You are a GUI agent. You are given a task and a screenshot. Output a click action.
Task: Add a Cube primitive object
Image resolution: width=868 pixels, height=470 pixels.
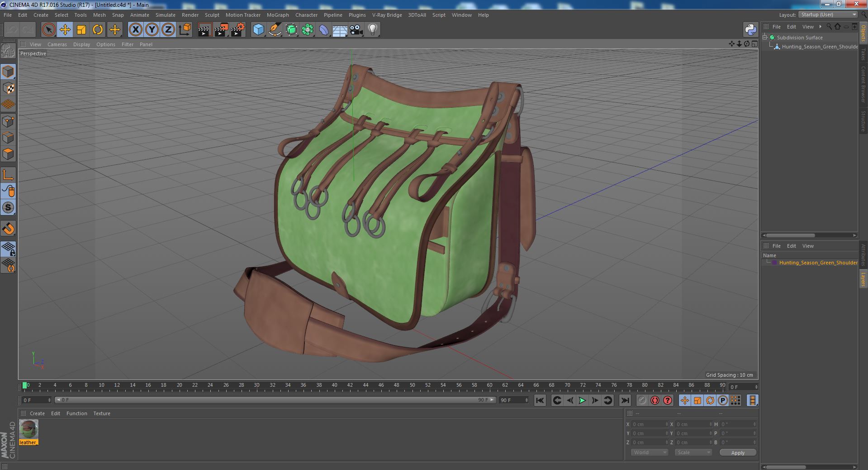click(258, 30)
